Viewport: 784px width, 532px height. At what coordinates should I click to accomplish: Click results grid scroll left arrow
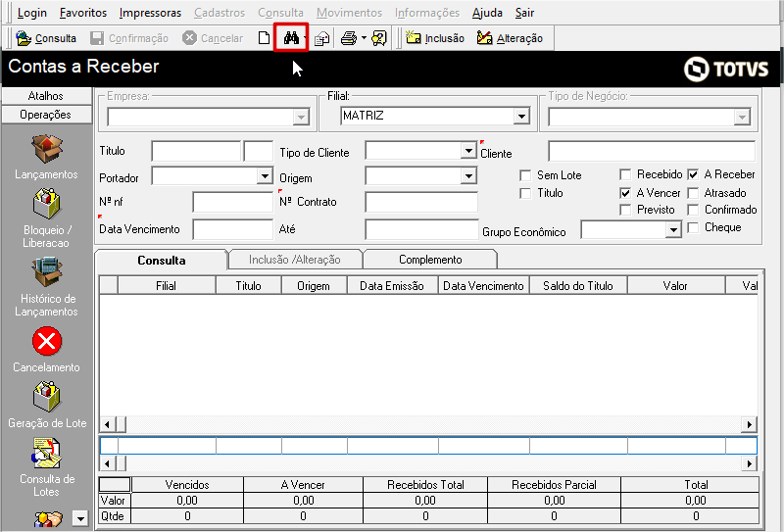point(107,424)
